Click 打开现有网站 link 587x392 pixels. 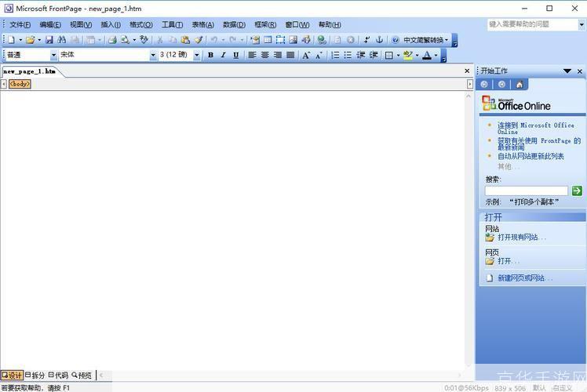tap(522, 237)
